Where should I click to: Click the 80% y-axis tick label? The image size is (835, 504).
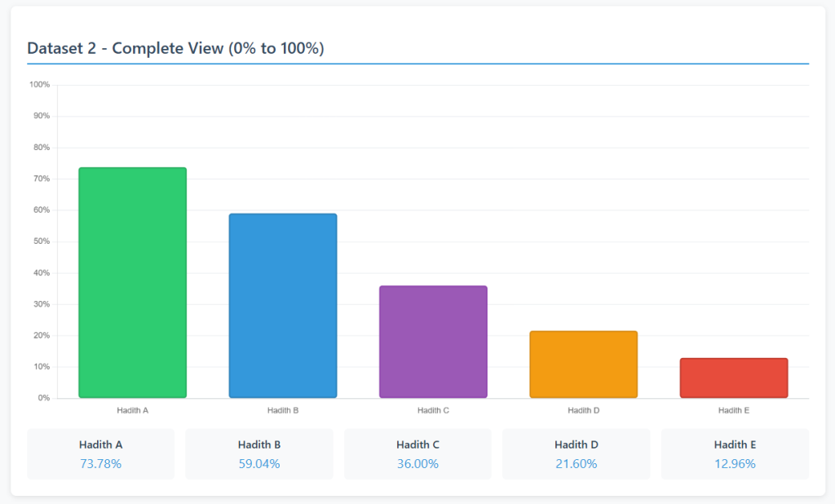point(41,148)
